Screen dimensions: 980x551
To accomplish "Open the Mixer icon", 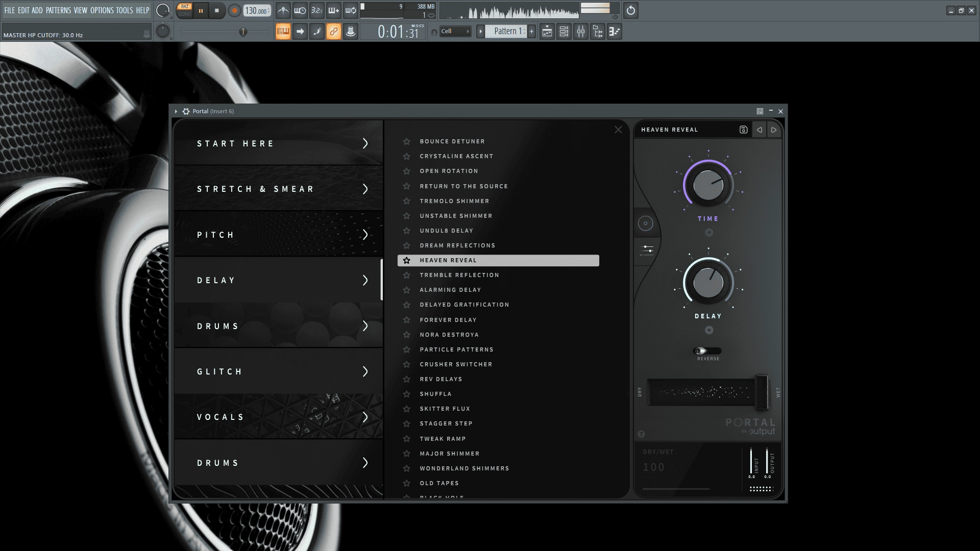I will tap(581, 32).
